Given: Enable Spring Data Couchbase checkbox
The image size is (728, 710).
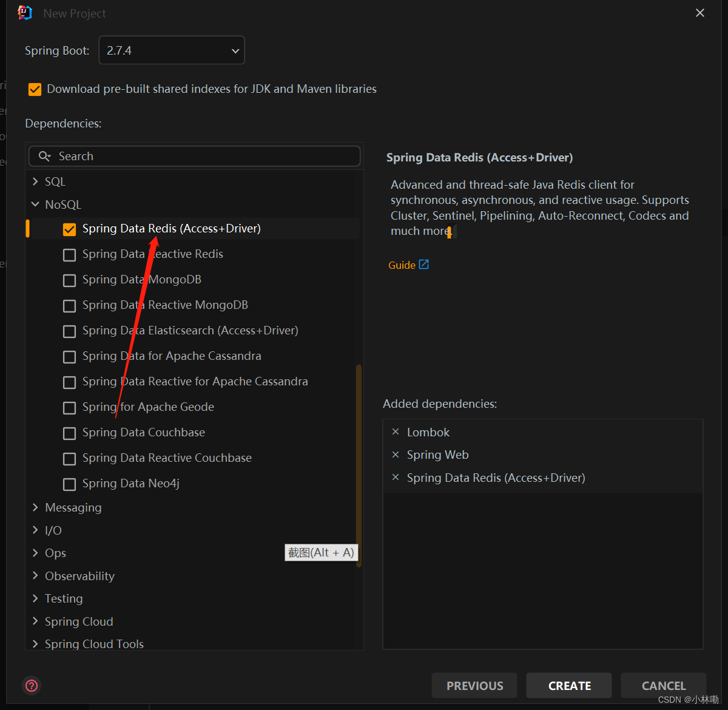Looking at the screenshot, I should [x=70, y=433].
